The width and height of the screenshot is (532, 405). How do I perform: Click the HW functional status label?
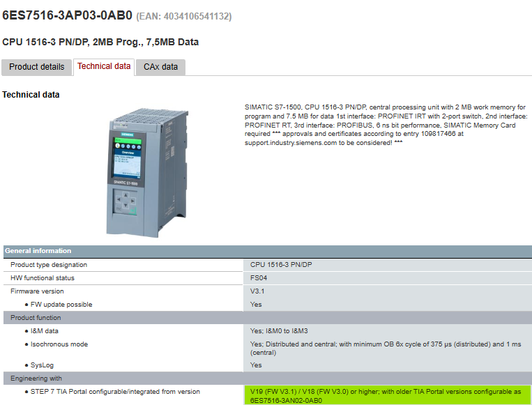[43, 278]
